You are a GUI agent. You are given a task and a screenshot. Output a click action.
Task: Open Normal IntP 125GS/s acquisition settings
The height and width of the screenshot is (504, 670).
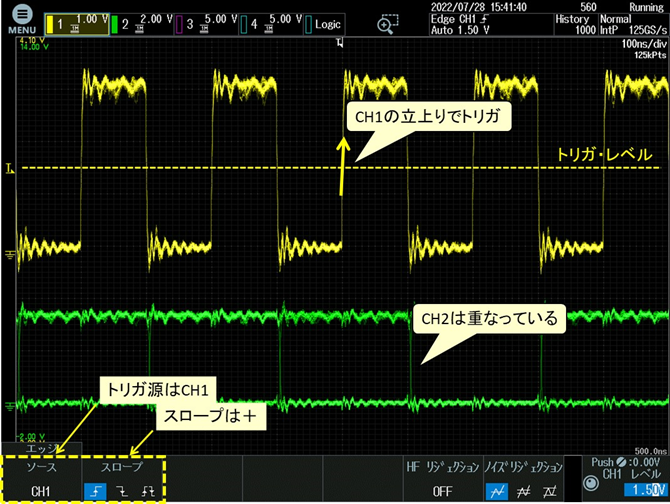(x=633, y=24)
